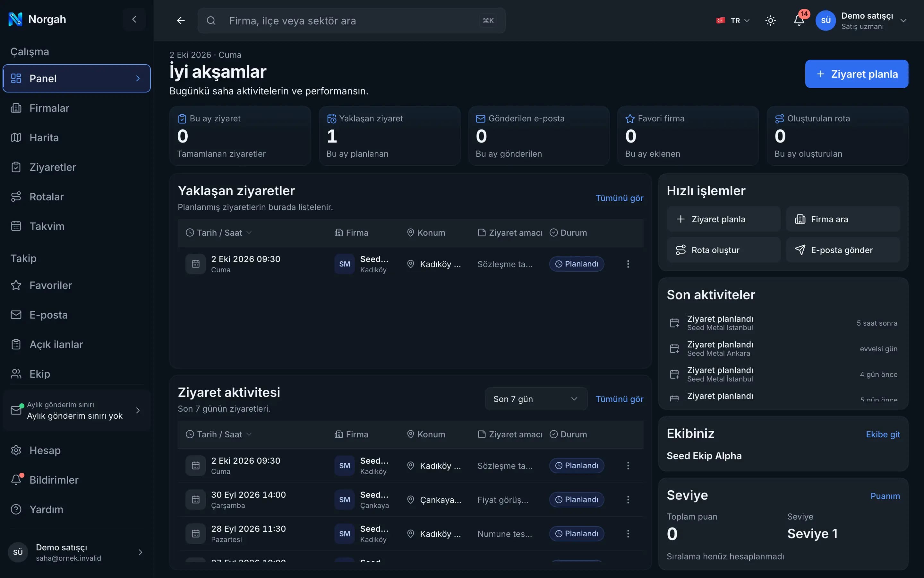The width and height of the screenshot is (924, 578).
Task: Click Firma ara quick action
Action: pyautogui.click(x=843, y=219)
